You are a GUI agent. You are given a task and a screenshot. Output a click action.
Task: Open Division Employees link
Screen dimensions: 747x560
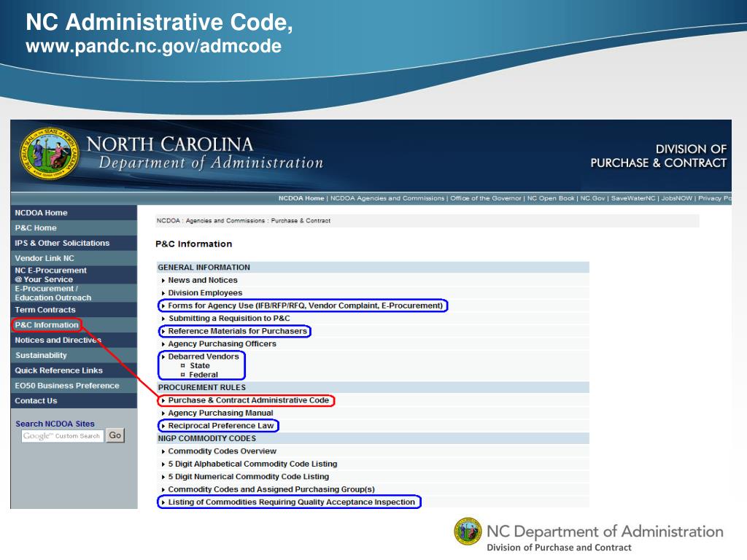tap(205, 293)
